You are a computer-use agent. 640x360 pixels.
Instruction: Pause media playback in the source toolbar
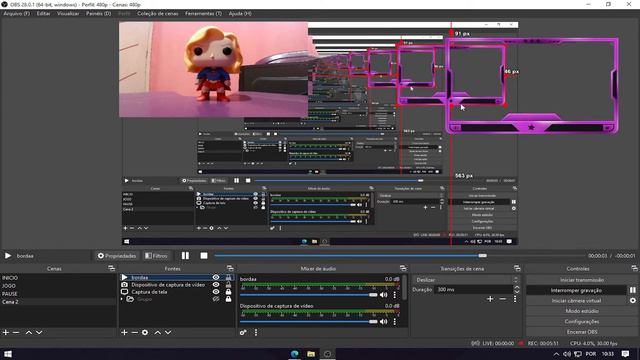pos(185,256)
